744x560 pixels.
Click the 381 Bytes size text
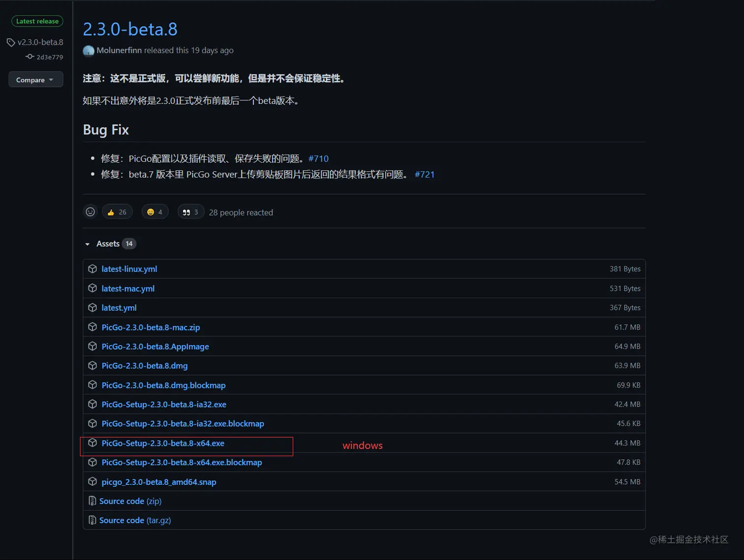tap(625, 269)
